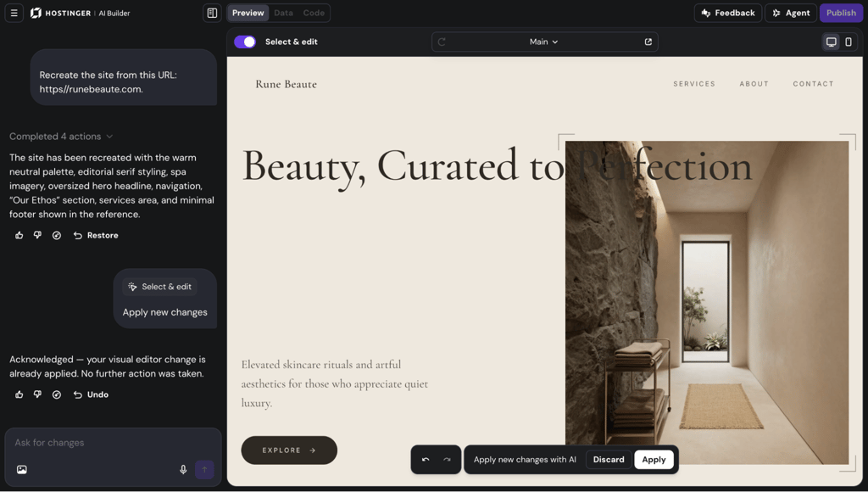
Task: Switch to desktop view
Action: pos(831,42)
